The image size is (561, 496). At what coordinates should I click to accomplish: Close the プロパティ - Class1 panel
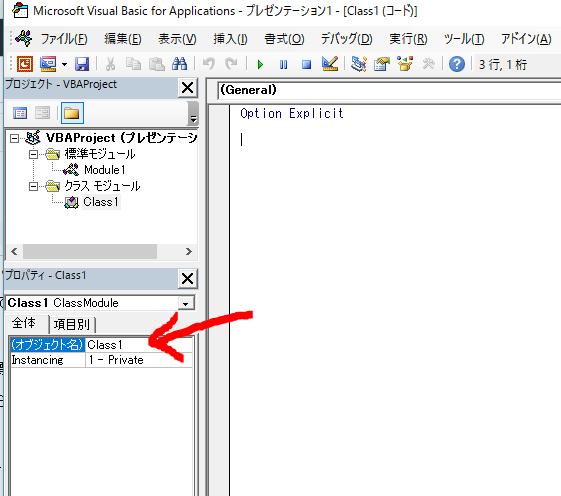[x=187, y=279]
